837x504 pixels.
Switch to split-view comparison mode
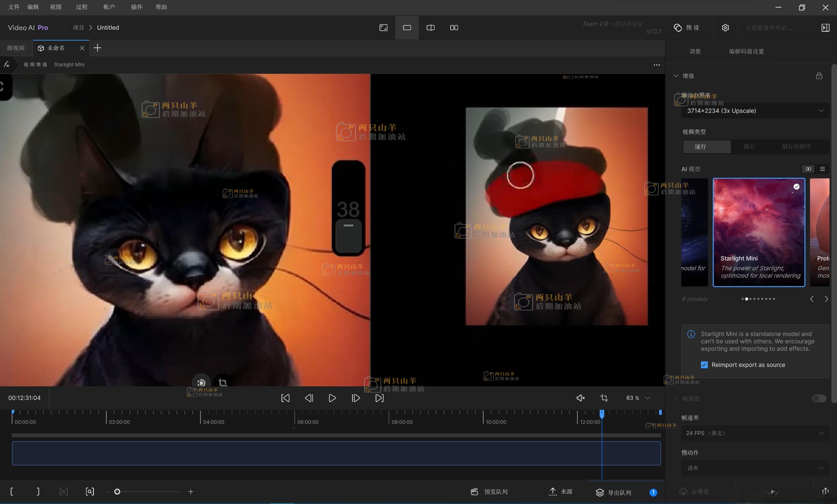pyautogui.click(x=430, y=27)
